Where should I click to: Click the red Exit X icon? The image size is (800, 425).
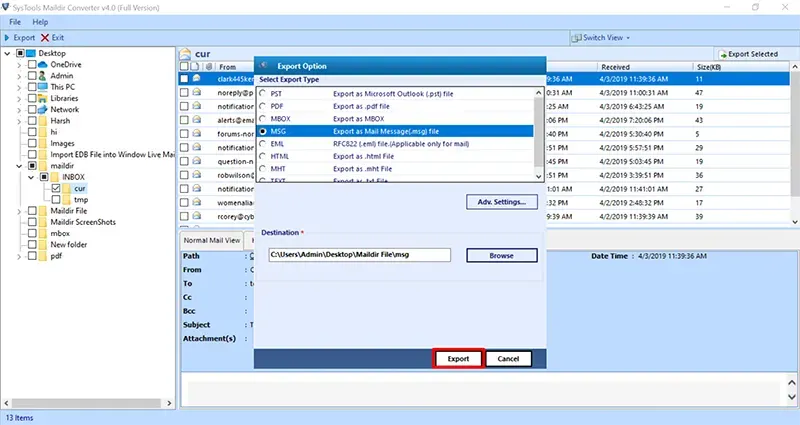(x=45, y=38)
